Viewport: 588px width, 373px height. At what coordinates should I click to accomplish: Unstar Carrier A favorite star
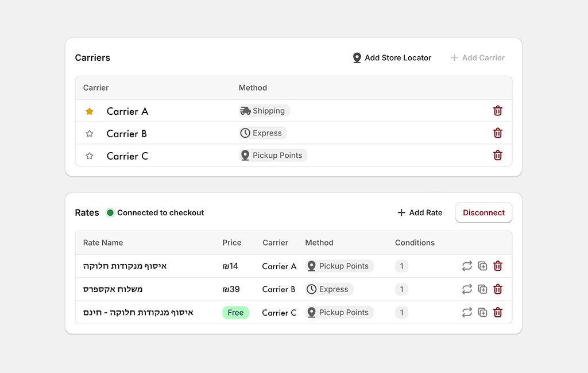pyautogui.click(x=89, y=111)
